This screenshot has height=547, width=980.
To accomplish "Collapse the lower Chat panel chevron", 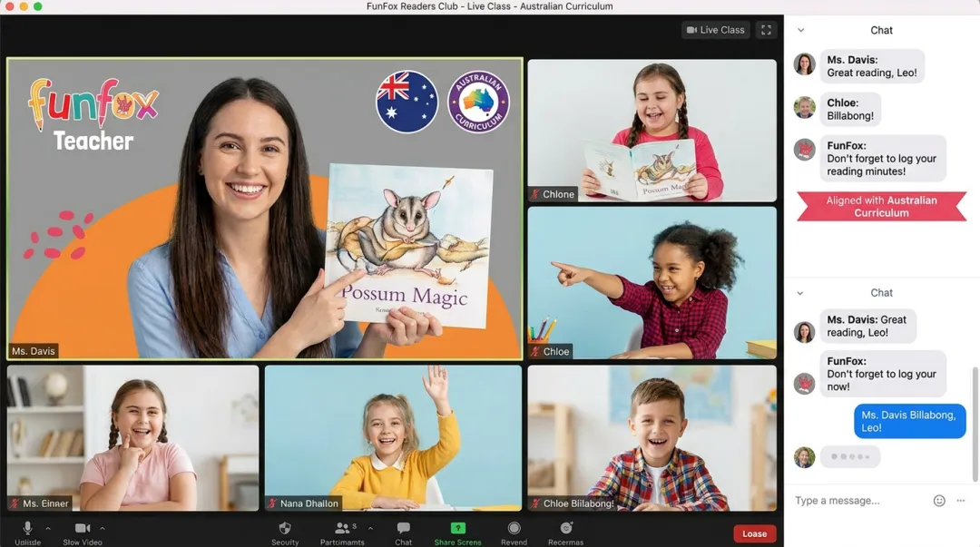I will pos(800,293).
